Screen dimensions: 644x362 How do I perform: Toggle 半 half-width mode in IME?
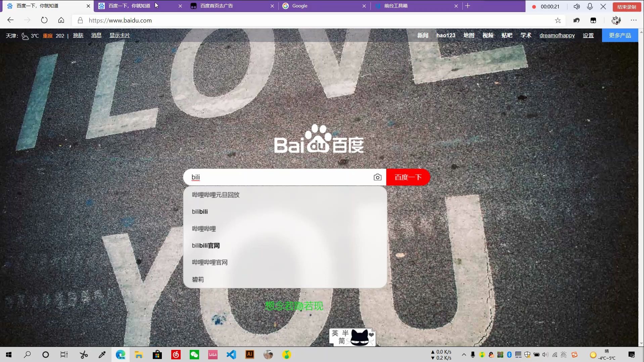(346, 333)
